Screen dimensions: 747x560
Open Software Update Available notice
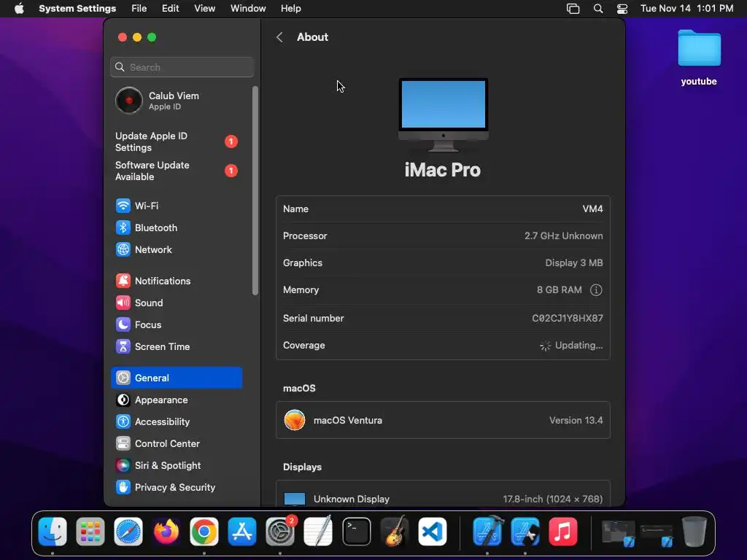(177, 171)
